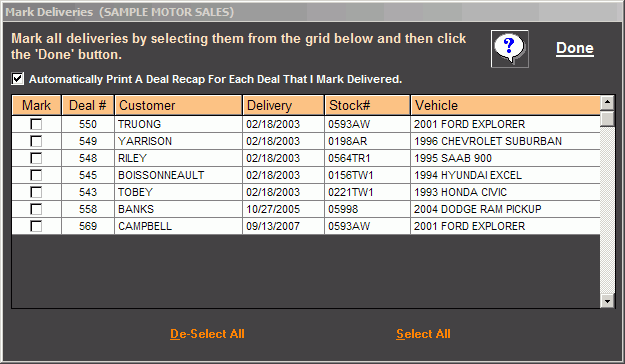
Task: Mark deal 550 TRUONG checkbox
Action: [x=36, y=124]
